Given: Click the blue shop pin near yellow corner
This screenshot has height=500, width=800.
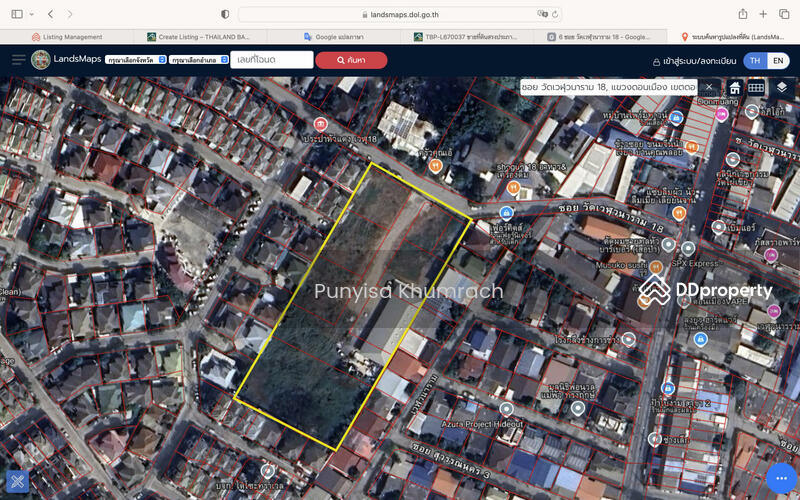Looking at the screenshot, I should click(506, 213).
